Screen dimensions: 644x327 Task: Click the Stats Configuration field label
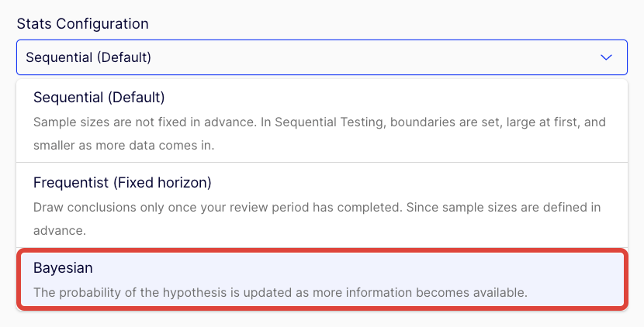[82, 23]
